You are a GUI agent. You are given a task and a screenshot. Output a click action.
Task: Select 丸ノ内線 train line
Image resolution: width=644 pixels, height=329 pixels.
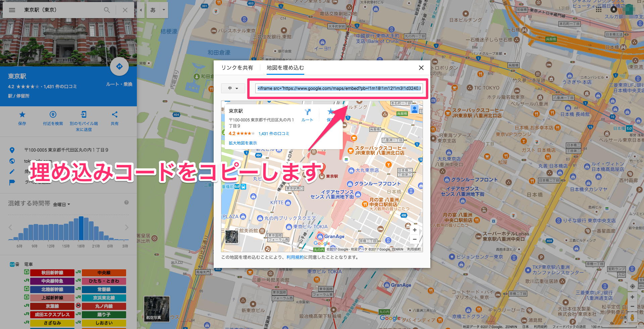(104, 306)
